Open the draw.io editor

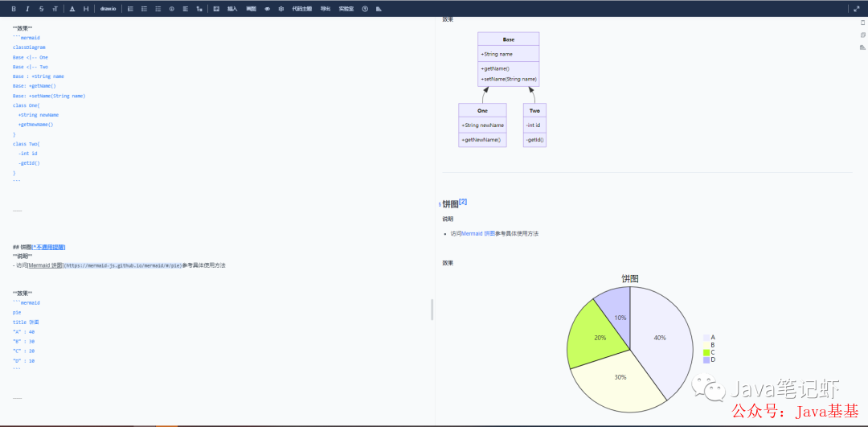tap(108, 9)
